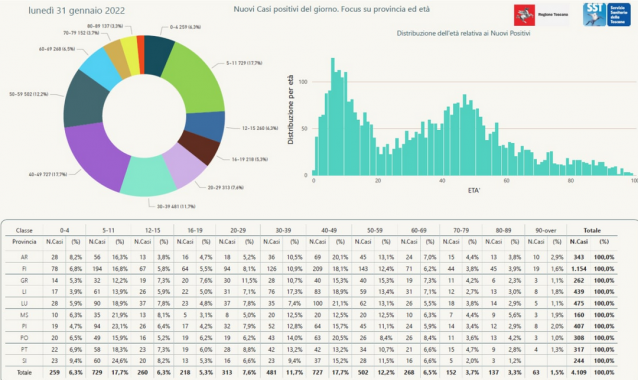Click the 90-over class column header
This screenshot has height=380, width=638.
546,230
